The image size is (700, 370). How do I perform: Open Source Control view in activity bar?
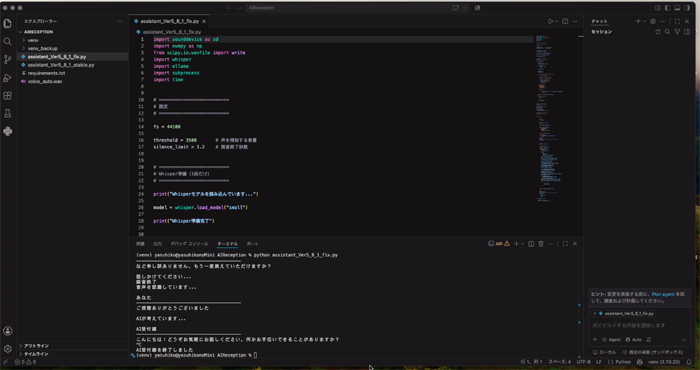point(8,59)
